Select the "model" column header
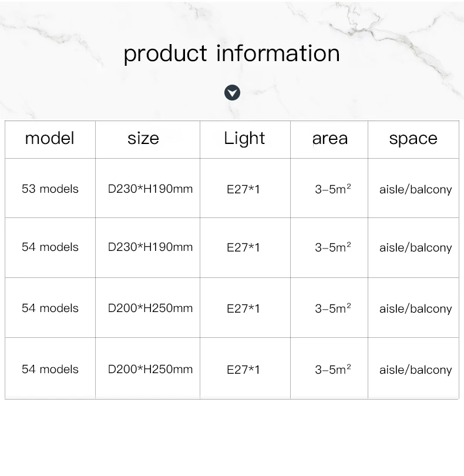Image resolution: width=464 pixels, height=476 pixels. [x=50, y=139]
